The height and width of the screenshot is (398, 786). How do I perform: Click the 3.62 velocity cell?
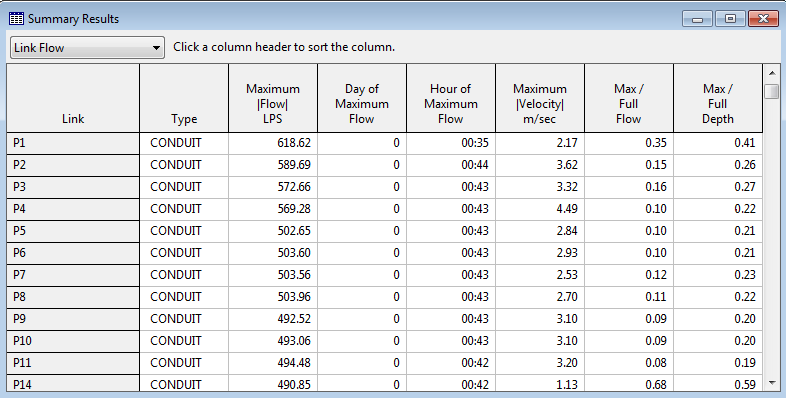point(540,165)
